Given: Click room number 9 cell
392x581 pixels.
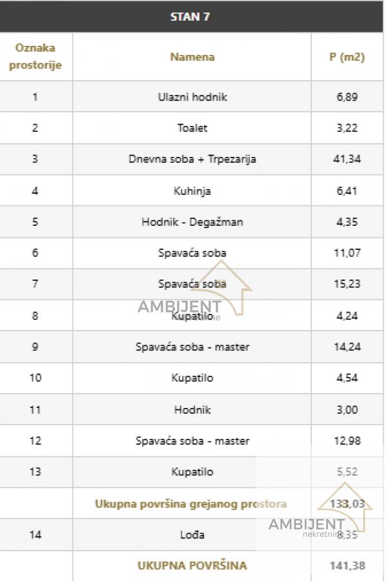Looking at the screenshot, I should (36, 347).
